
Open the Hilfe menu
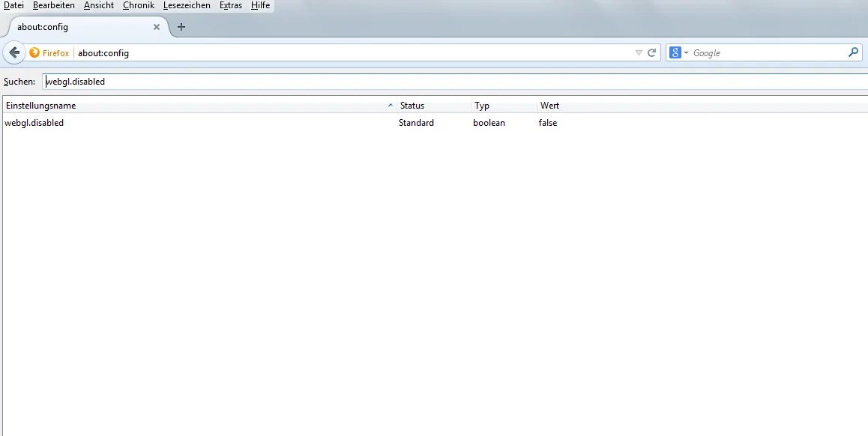(260, 5)
